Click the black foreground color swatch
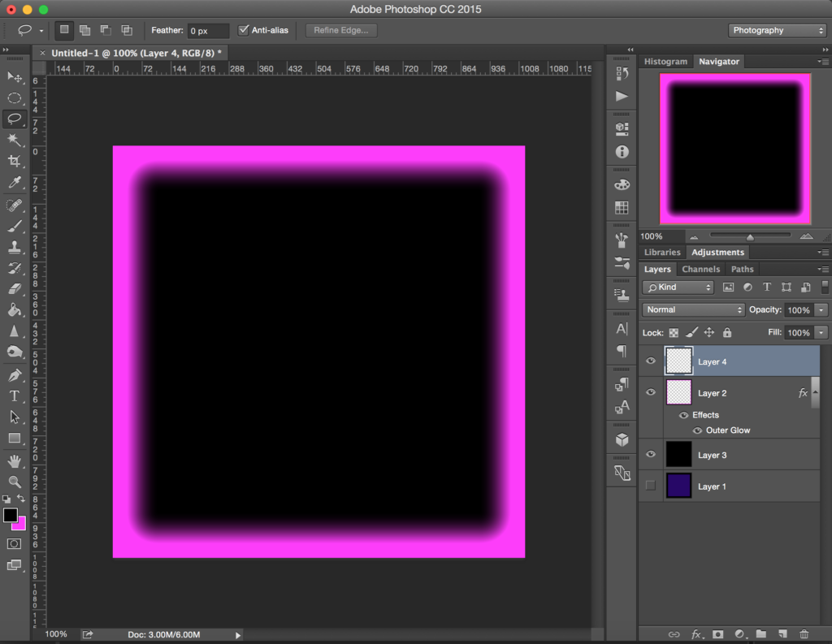The width and height of the screenshot is (832, 644). pos(10,515)
